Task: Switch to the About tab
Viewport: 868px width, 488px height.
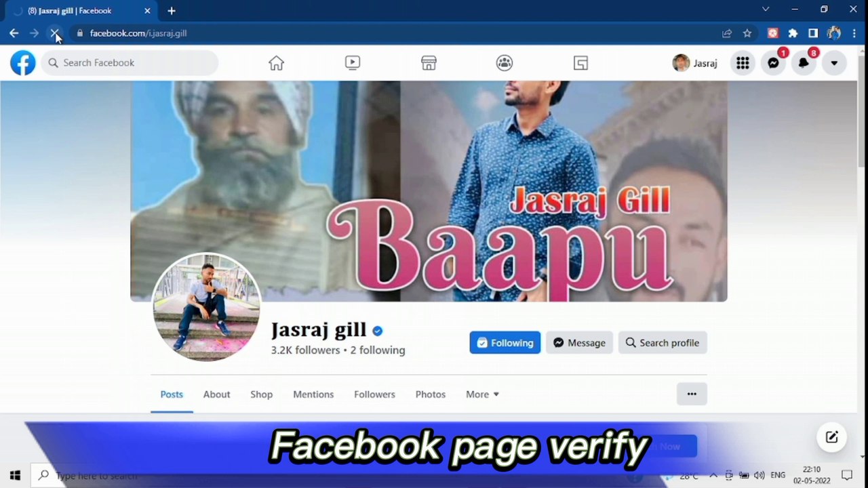Action: point(216,394)
